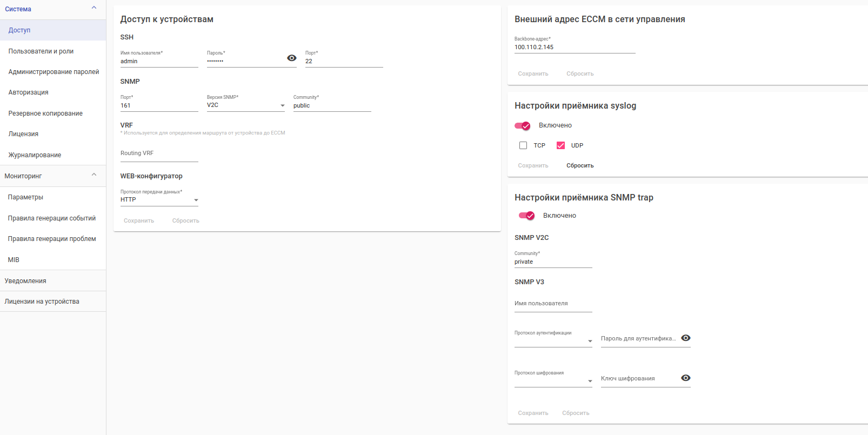Disable the syslog receiver toggle
This screenshot has height=435, width=868.
click(523, 126)
